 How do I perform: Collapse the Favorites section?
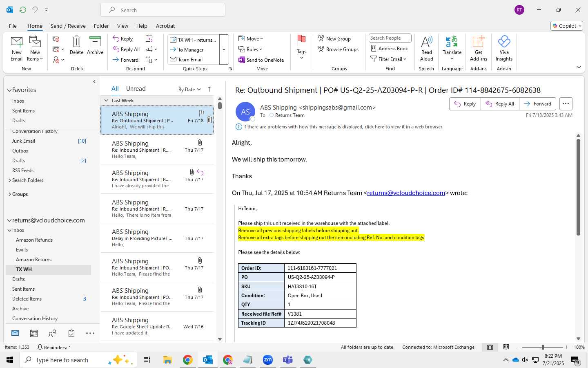coord(9,90)
